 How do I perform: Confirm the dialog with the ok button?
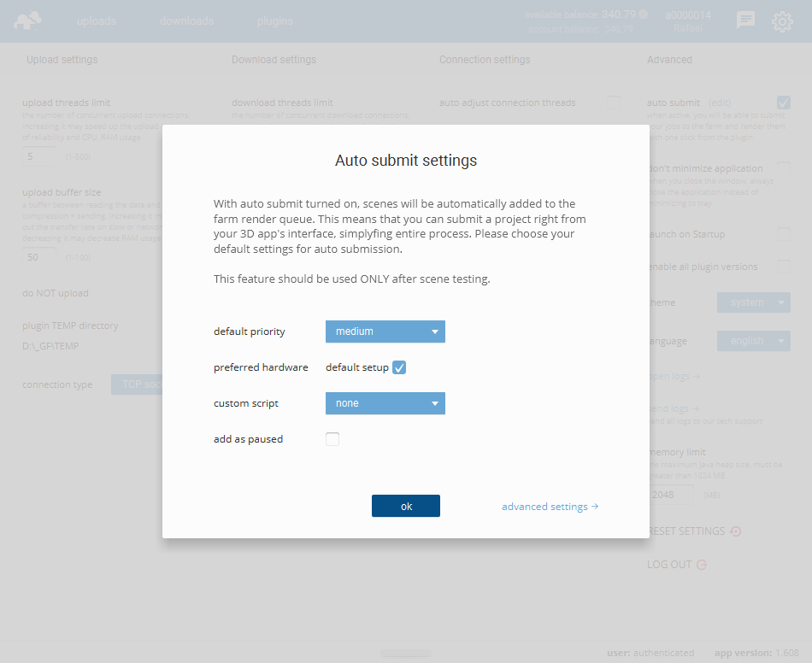click(x=405, y=506)
